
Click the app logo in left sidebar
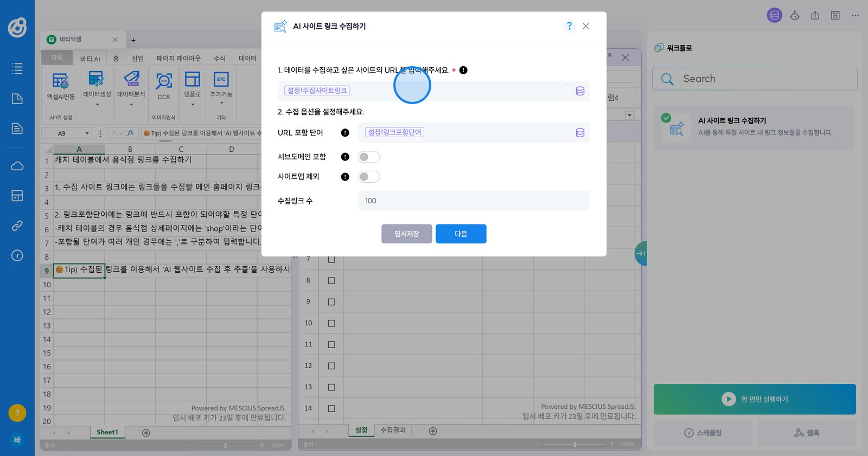tap(17, 27)
